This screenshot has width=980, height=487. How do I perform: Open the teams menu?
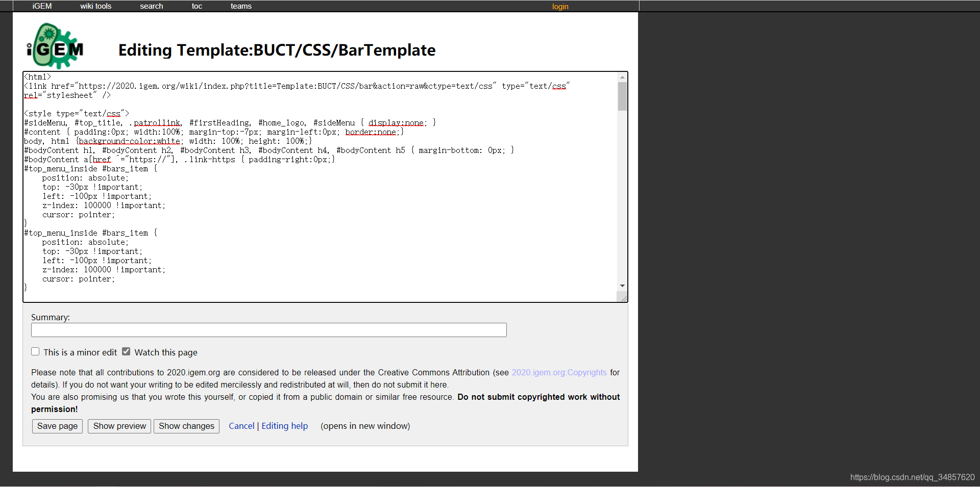[x=241, y=6]
